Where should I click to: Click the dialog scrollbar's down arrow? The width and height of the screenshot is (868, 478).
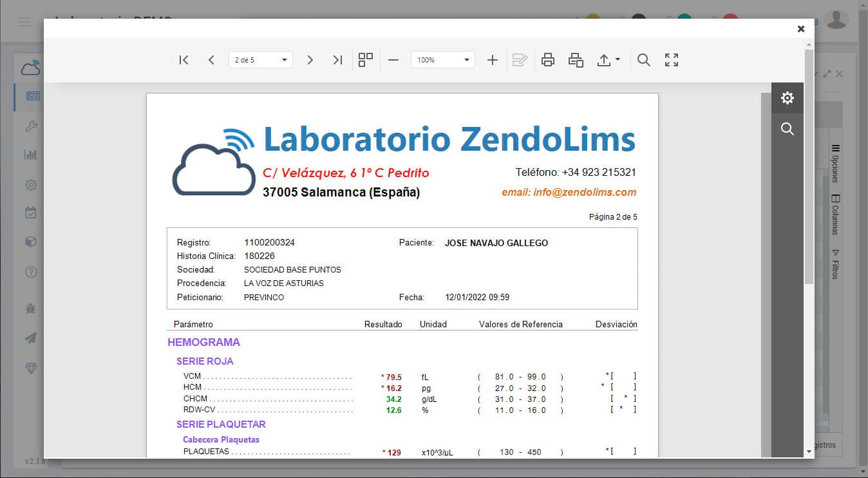[x=809, y=452]
